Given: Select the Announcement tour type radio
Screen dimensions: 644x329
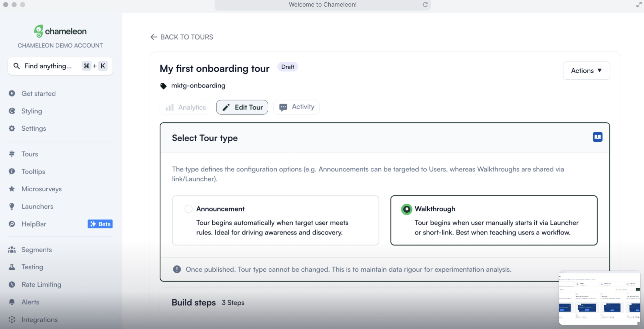Looking at the screenshot, I should click(x=189, y=209).
